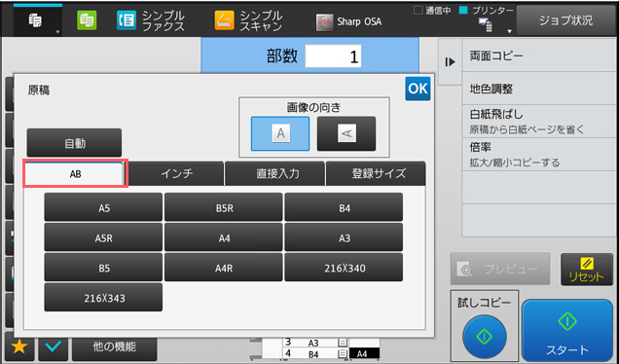Viewport: 619px width, 364px height.
Task: Select tray 4 B4 paper
Action: pos(315,353)
